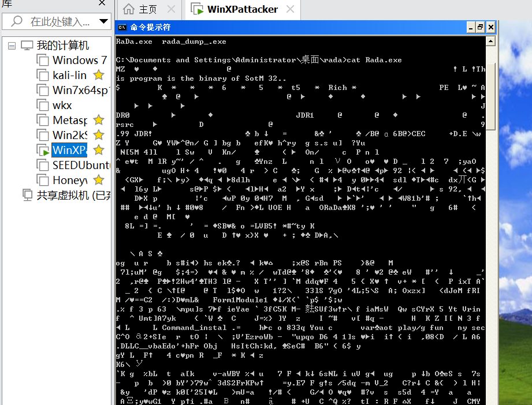Click the kali-lin VM icon
The width and height of the screenshot is (532, 405).
click(43, 75)
